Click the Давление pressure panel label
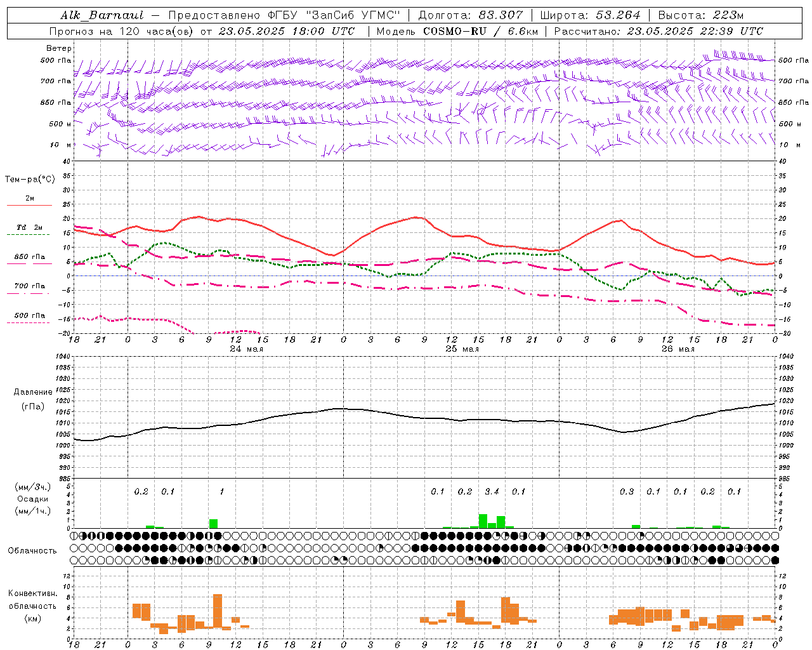Screen dimensions: 812x650 pos(33,392)
